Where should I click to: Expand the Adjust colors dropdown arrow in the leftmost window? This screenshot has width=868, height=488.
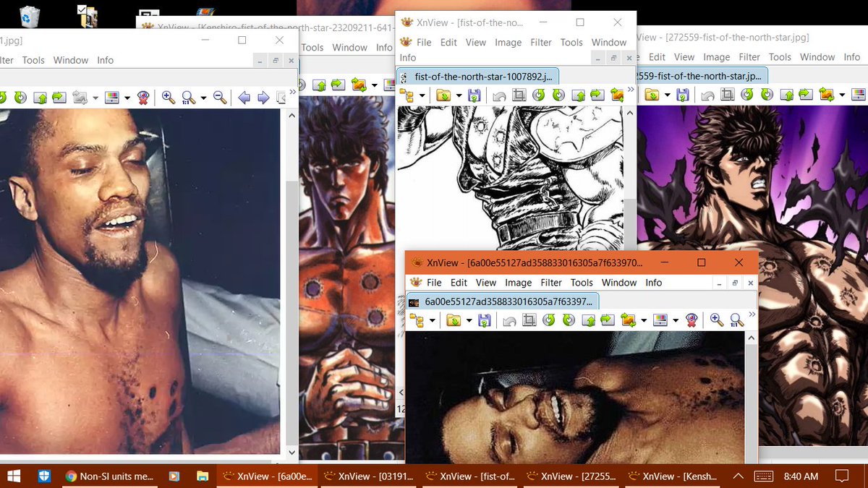point(127,98)
